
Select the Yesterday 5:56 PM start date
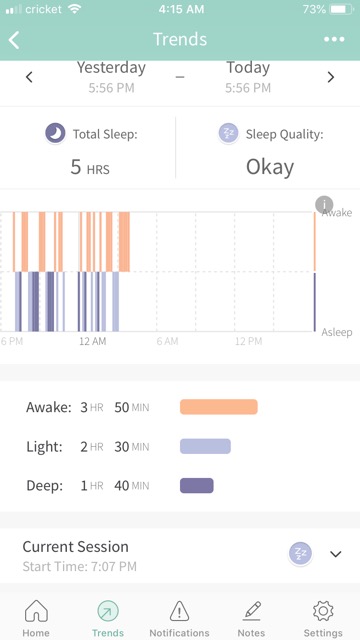point(111,77)
